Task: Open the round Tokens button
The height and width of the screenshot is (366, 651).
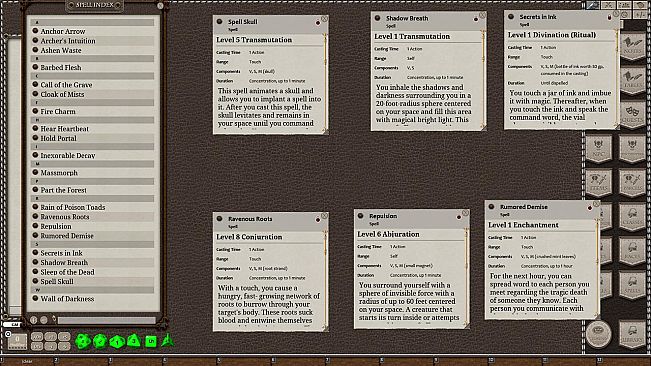Action: coord(598,334)
